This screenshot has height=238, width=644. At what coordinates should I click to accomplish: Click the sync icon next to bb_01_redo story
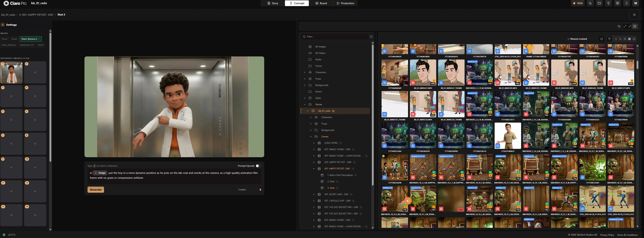333,111
